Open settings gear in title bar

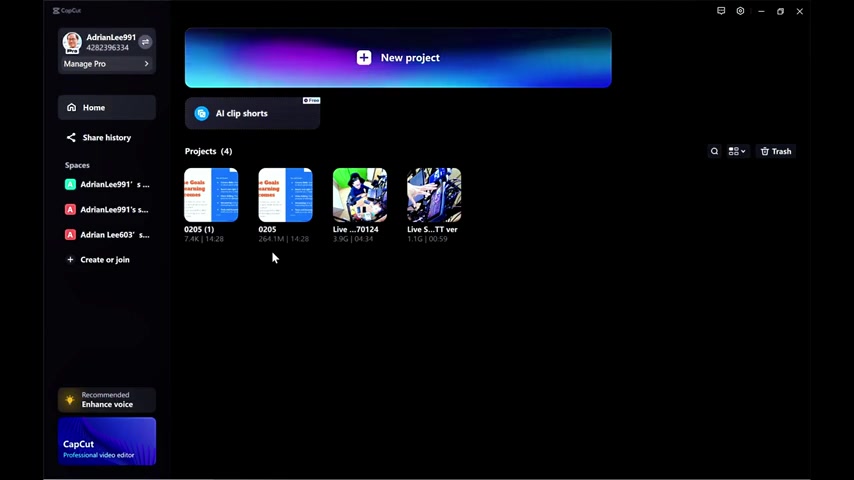pyautogui.click(x=740, y=11)
